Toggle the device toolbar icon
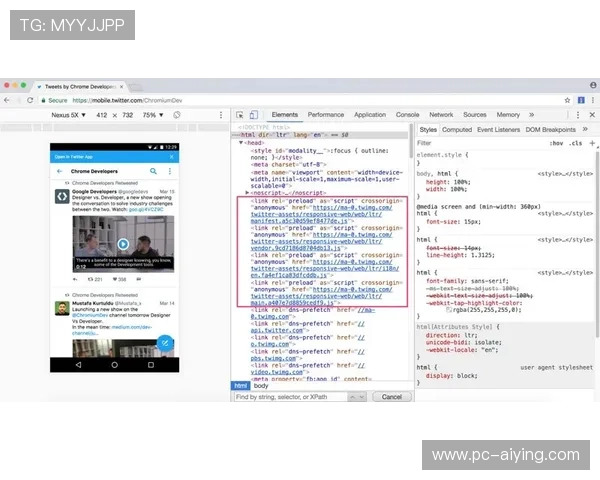Image resolution: width=600 pixels, height=480 pixels. click(253, 115)
